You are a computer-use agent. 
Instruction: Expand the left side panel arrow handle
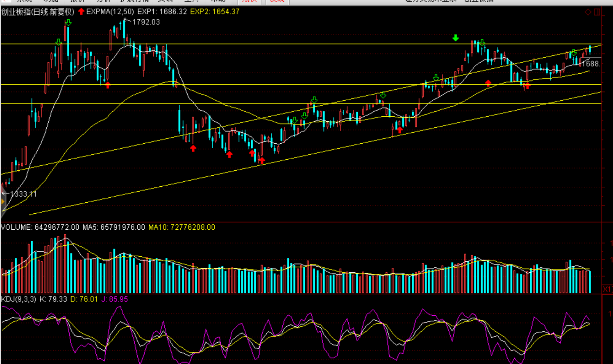(x=2, y=201)
